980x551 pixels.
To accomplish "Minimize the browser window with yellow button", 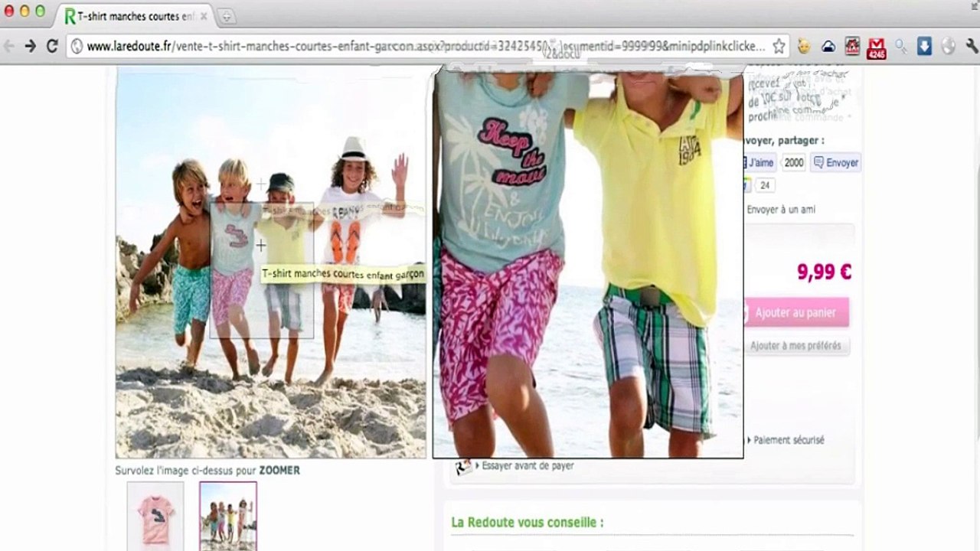I will click(24, 11).
